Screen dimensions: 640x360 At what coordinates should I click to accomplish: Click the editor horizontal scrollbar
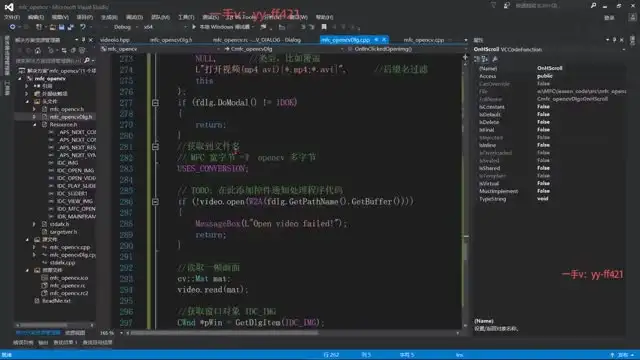293,333
